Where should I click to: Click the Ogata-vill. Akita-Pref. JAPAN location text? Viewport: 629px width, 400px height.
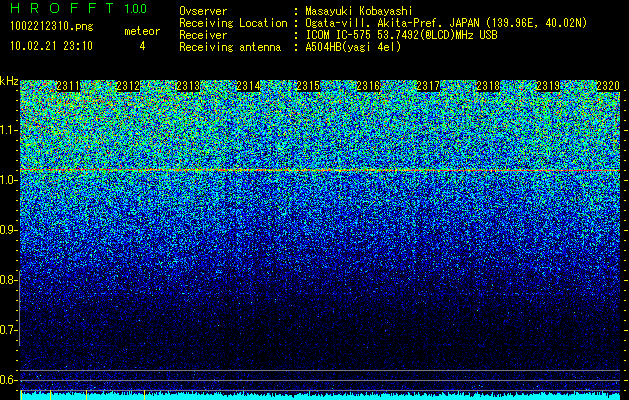(446, 24)
